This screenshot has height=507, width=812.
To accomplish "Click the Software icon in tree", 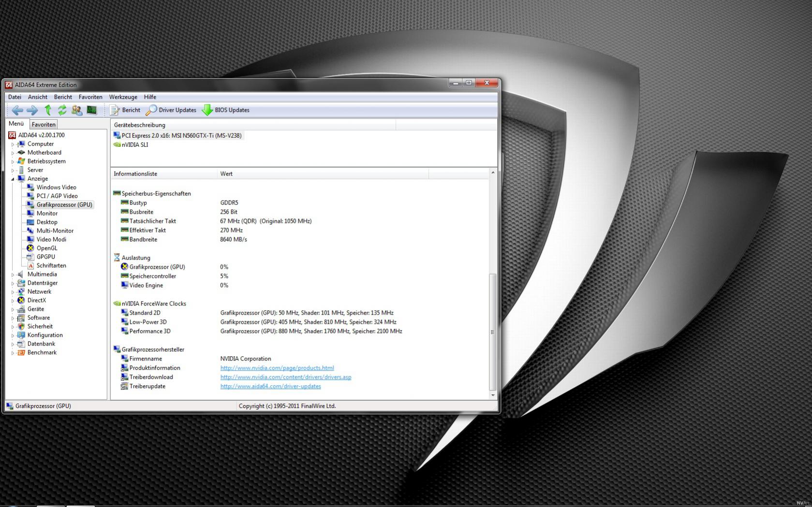I will [21, 318].
